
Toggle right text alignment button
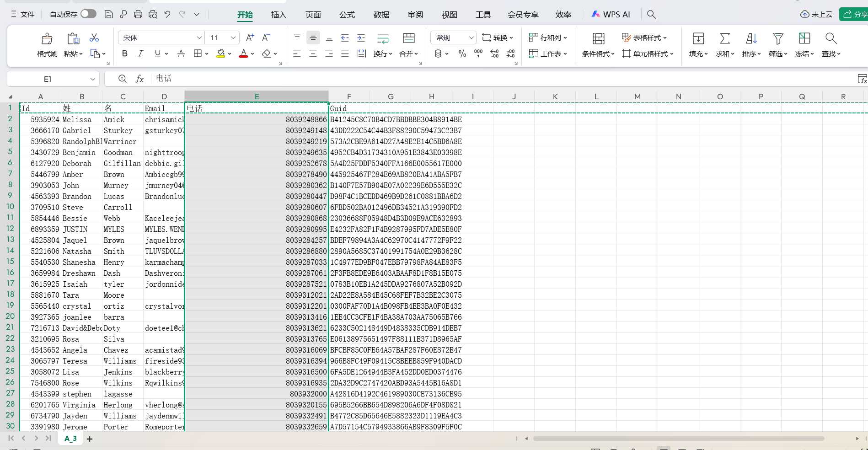click(x=329, y=54)
